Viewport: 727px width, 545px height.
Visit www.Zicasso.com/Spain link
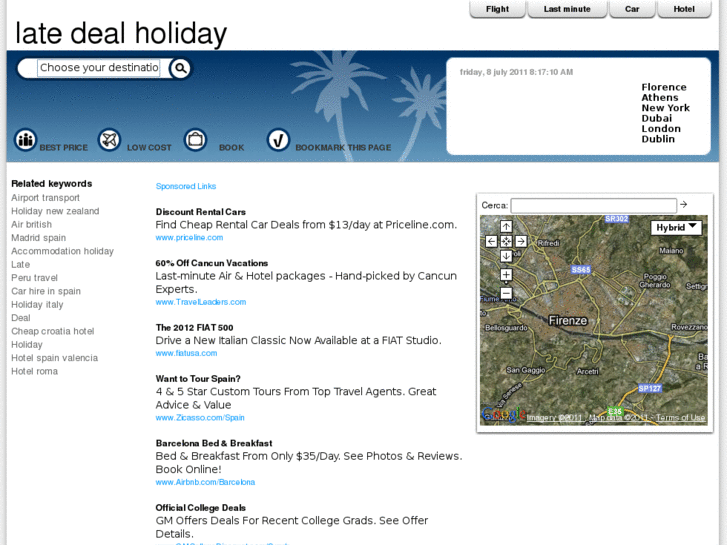200,417
